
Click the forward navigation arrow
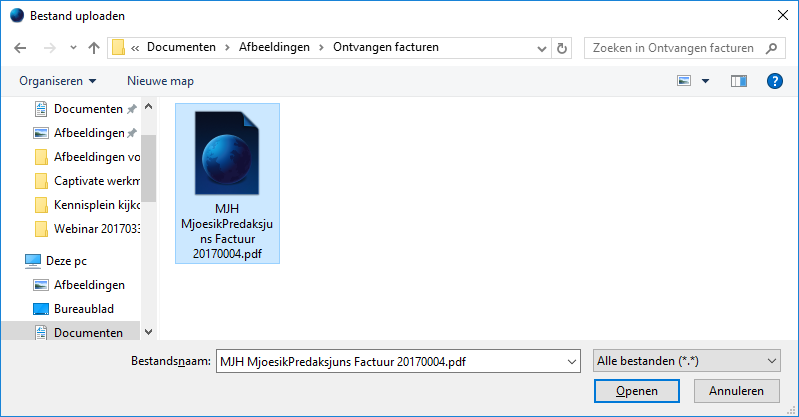(49, 48)
